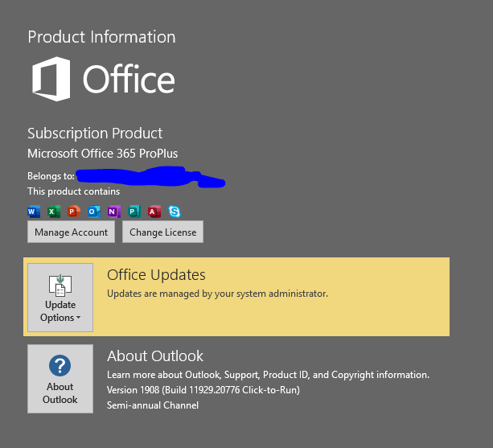Click the Learn more about Outlook description

268,375
